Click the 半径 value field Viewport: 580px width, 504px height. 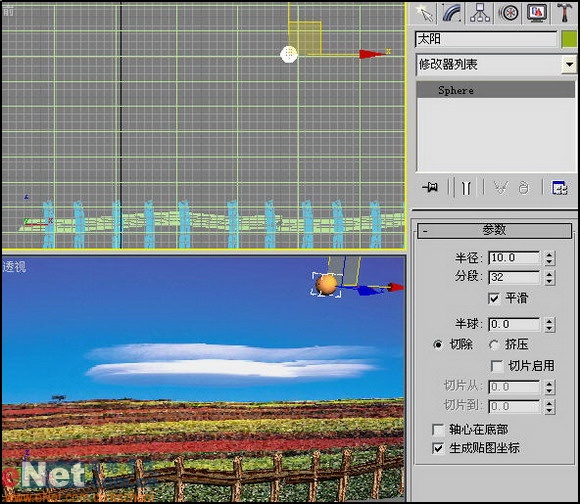coord(514,258)
